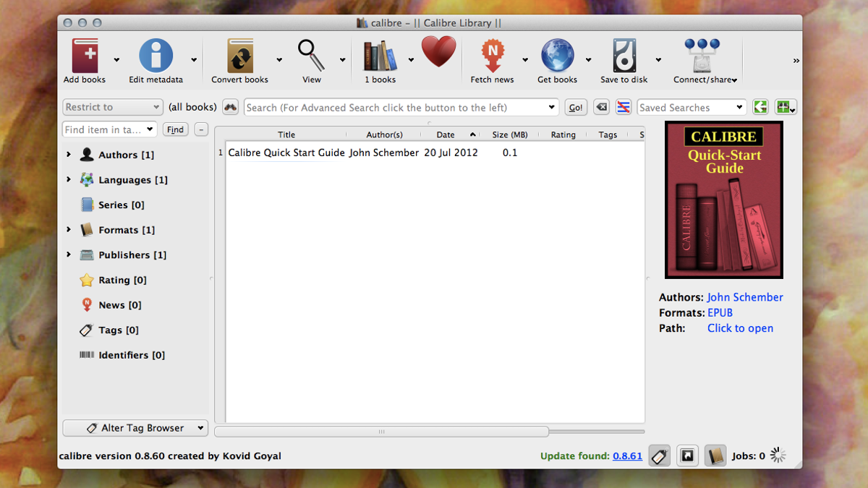Open advanced search binoculars icon

pyautogui.click(x=230, y=107)
